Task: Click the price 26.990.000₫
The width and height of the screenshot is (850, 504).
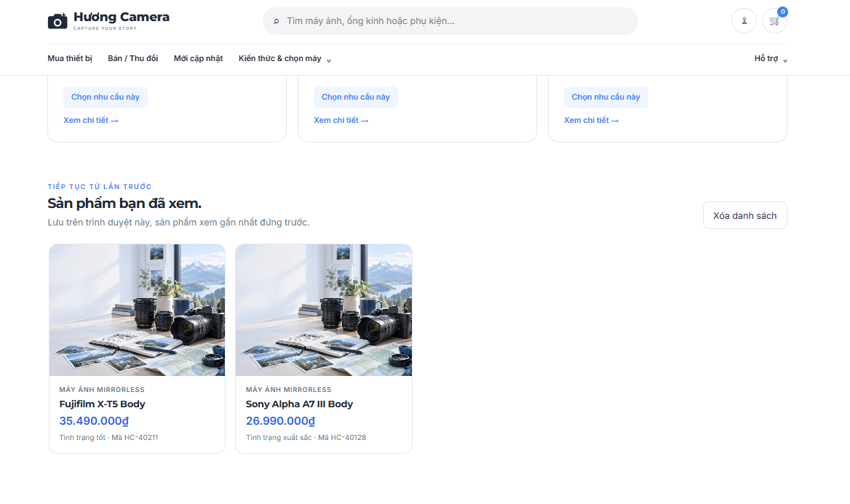Action: (280, 421)
